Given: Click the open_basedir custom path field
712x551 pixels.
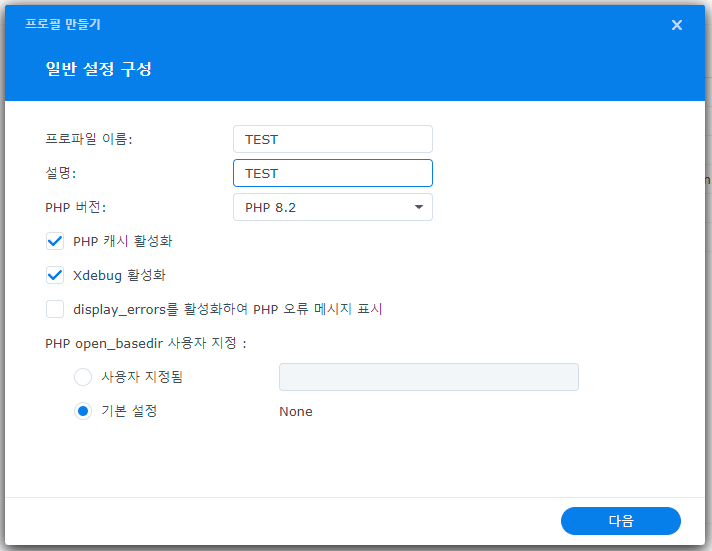Looking at the screenshot, I should coord(428,377).
